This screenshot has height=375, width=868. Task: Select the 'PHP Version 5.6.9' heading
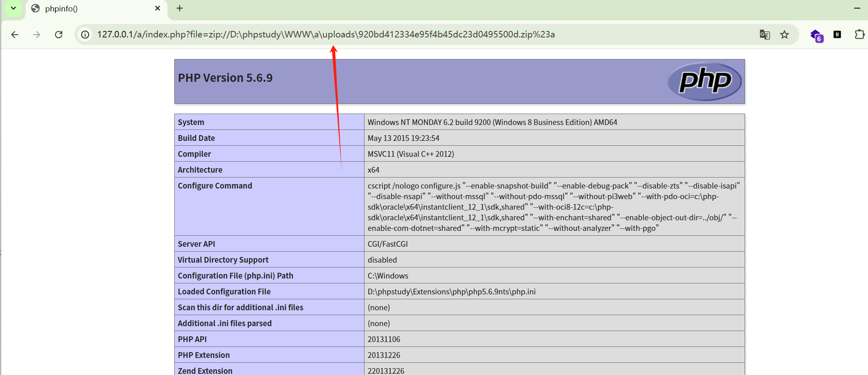coord(225,78)
